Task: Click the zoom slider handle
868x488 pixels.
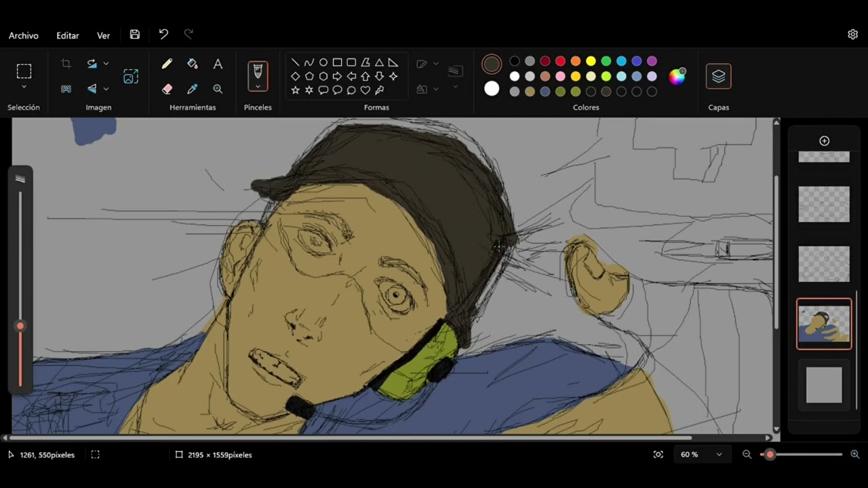Action: [770, 455]
